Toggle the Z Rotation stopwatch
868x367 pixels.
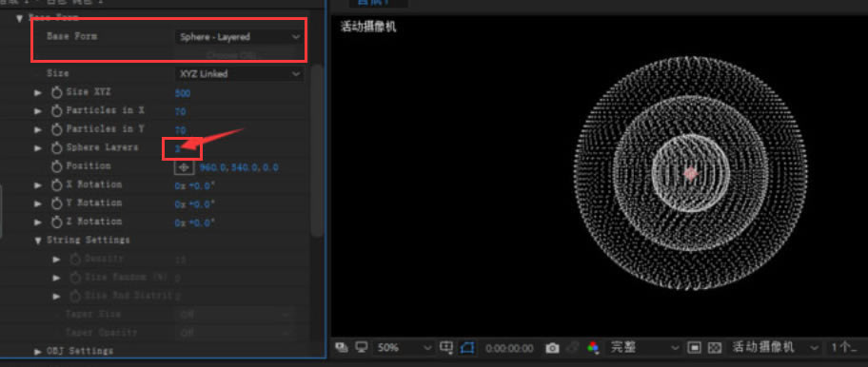point(56,222)
